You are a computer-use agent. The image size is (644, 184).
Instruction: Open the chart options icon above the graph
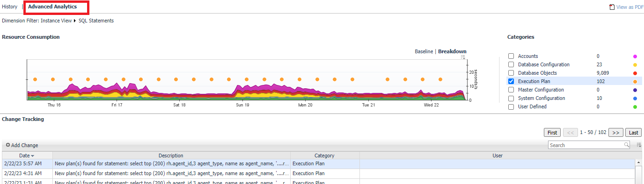[x=463, y=57]
